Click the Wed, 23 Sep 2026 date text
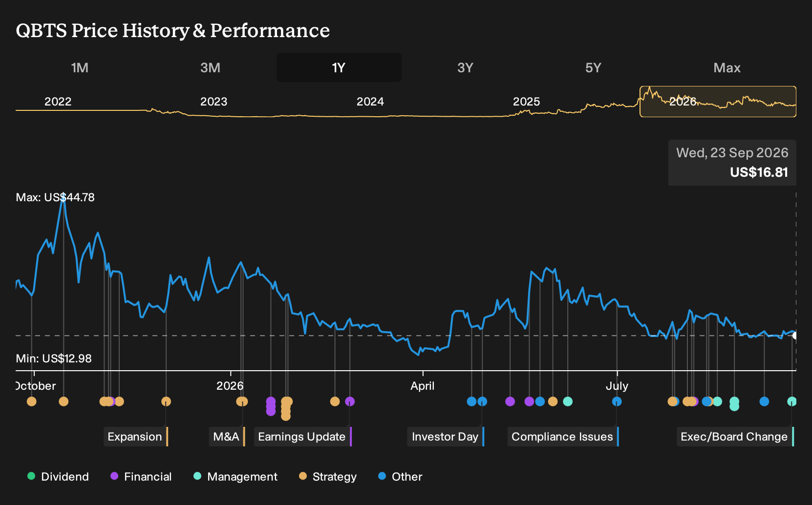Screen dimensions: 812x505 tap(732, 153)
